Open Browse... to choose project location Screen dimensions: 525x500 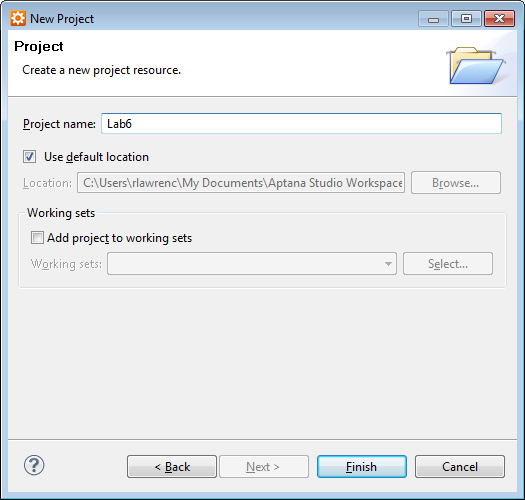click(456, 183)
